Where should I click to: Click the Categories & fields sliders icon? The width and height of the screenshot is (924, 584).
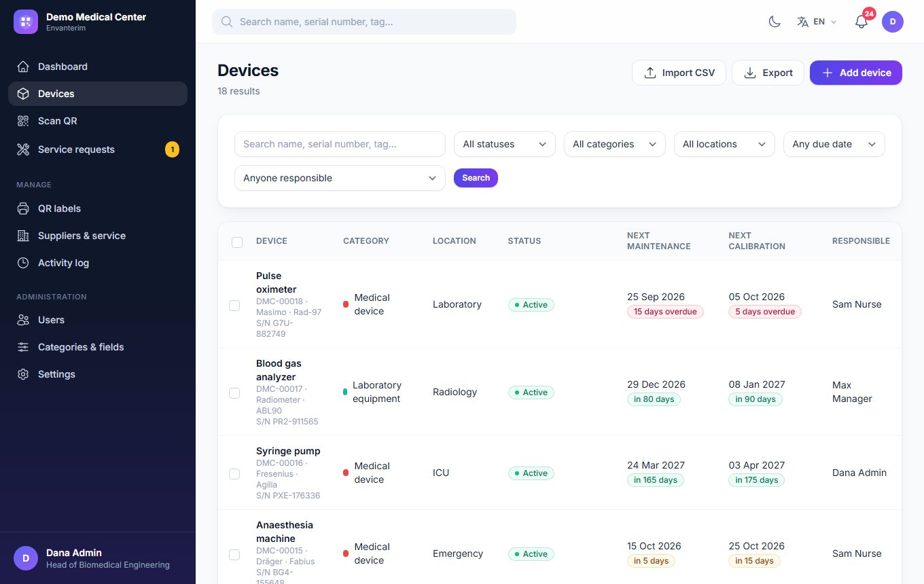pyautogui.click(x=23, y=347)
